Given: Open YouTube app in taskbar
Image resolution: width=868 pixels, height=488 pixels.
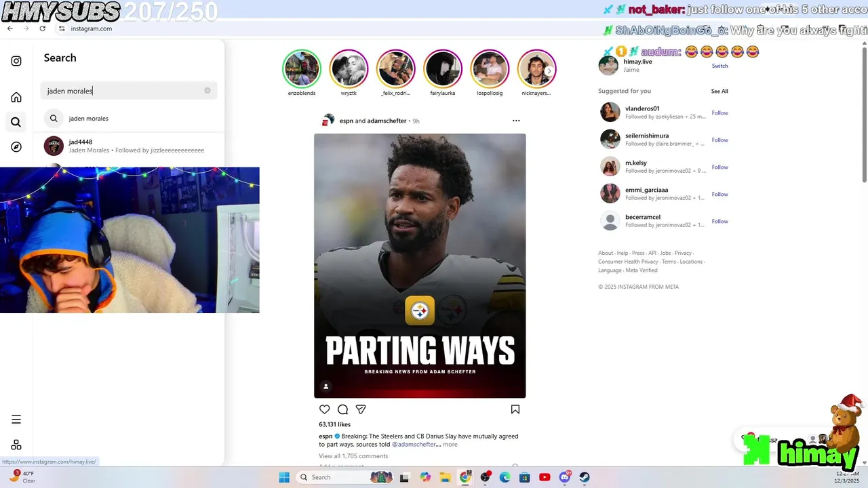Looking at the screenshot, I should coord(545,477).
